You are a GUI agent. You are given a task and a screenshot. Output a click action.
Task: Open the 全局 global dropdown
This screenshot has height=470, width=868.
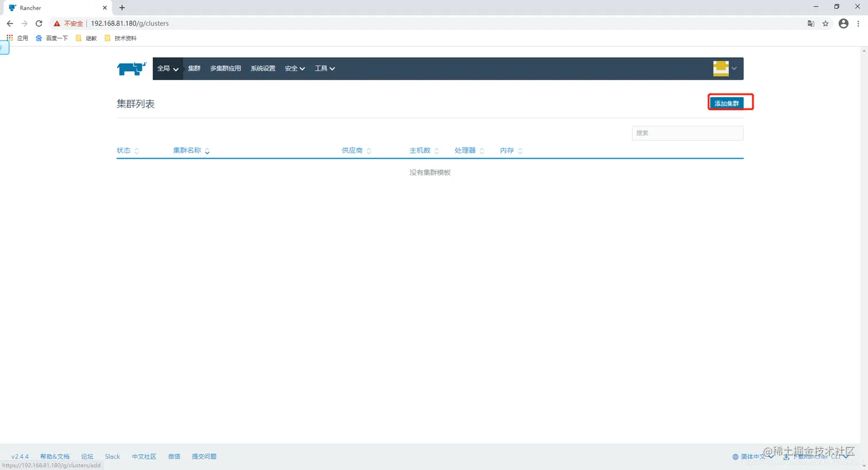(168, 68)
